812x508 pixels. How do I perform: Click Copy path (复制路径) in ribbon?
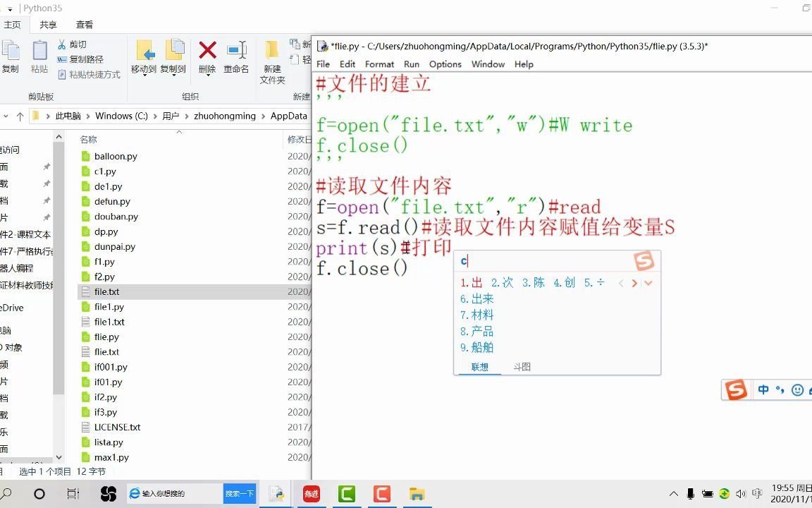[80, 59]
